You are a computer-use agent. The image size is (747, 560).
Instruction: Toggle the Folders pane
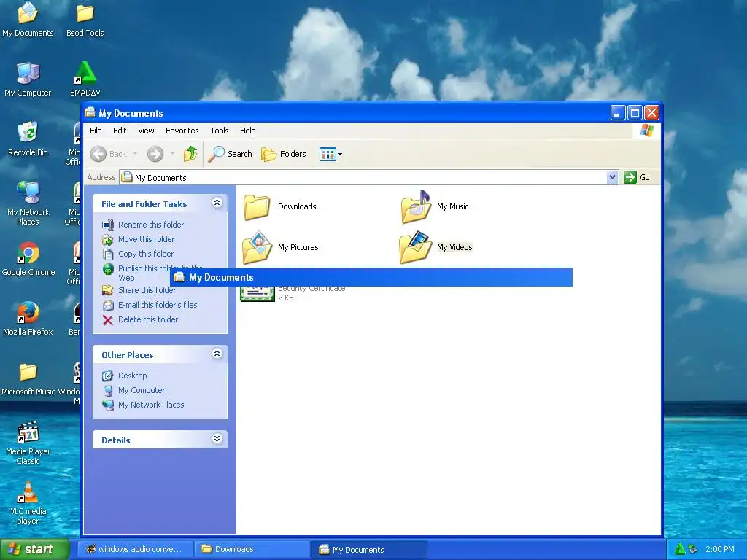pyautogui.click(x=284, y=154)
